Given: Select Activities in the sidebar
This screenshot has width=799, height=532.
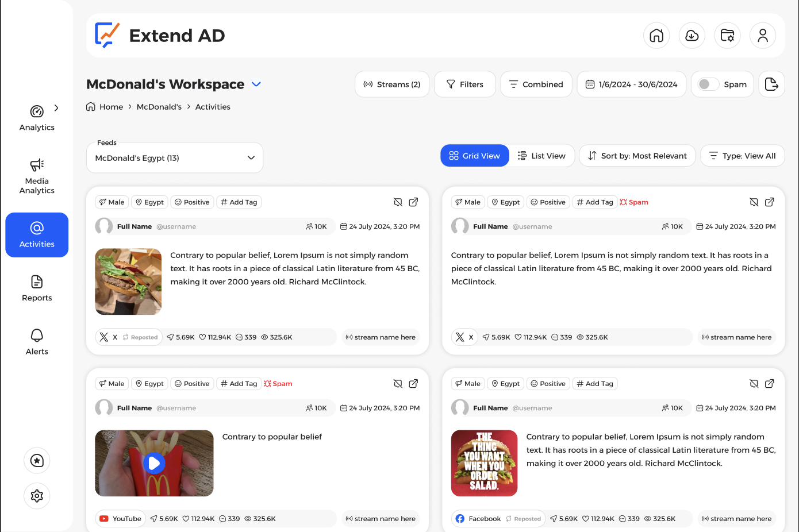Looking at the screenshot, I should (x=37, y=235).
